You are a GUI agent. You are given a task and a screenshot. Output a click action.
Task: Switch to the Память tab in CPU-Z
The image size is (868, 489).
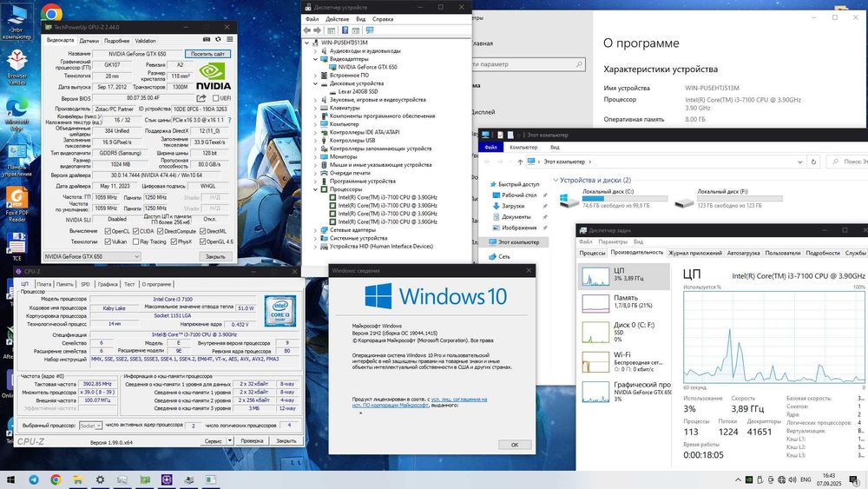pos(65,284)
